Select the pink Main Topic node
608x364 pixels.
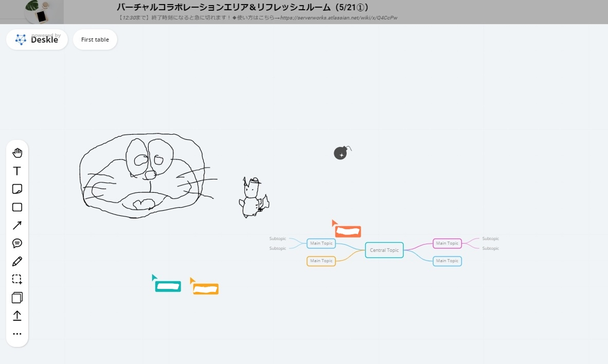[447, 243]
